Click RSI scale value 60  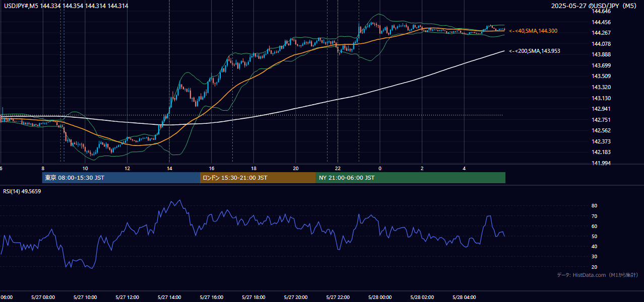point(595,226)
